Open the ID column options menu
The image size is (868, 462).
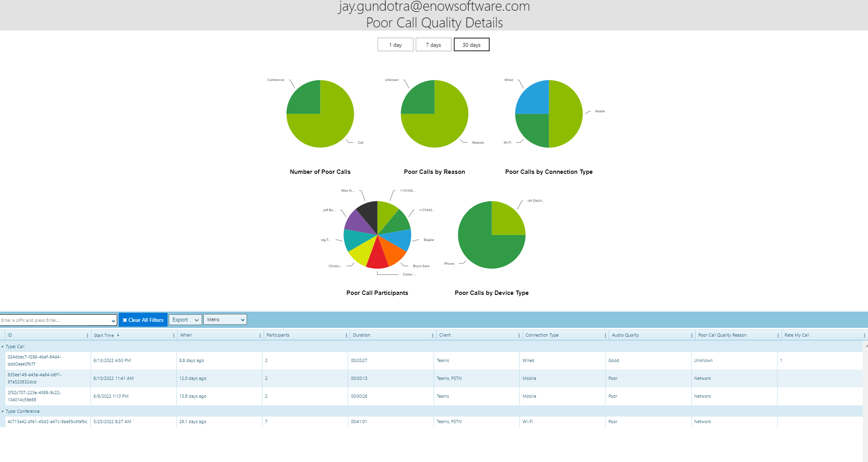click(88, 335)
